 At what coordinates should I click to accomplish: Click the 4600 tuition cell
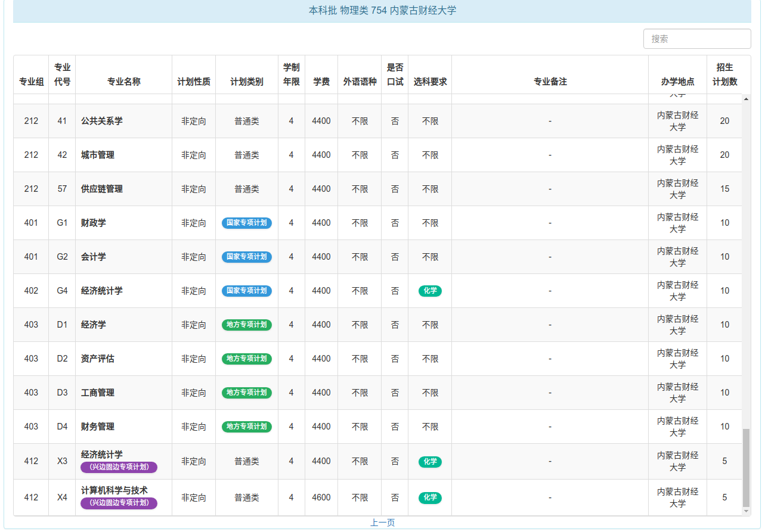tap(321, 497)
